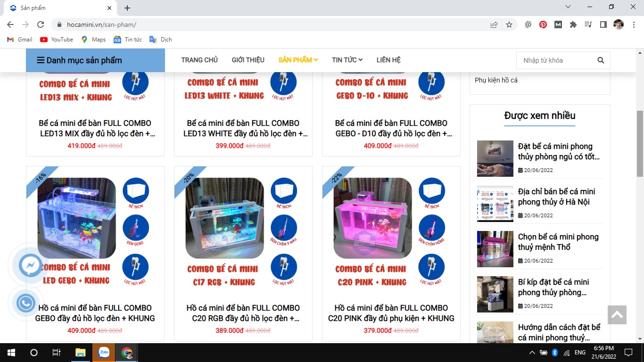Open the Dịch bookmark

pos(161,40)
